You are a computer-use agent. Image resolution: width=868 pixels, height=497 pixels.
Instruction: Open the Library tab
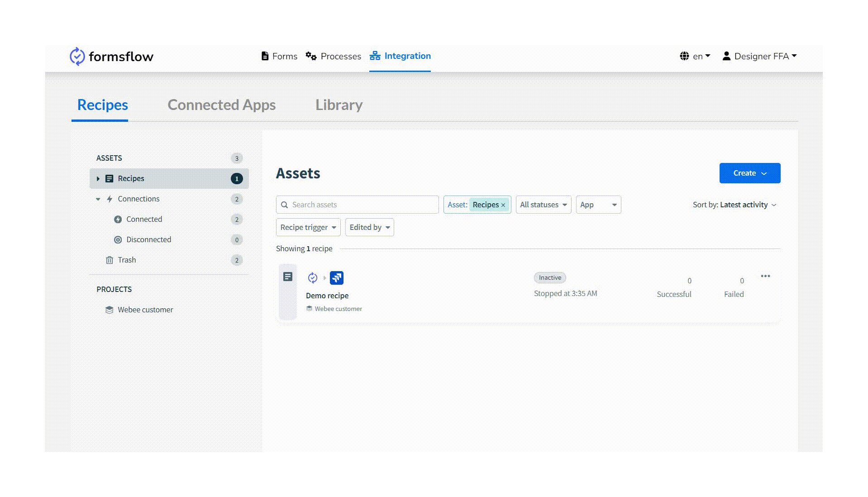point(339,105)
